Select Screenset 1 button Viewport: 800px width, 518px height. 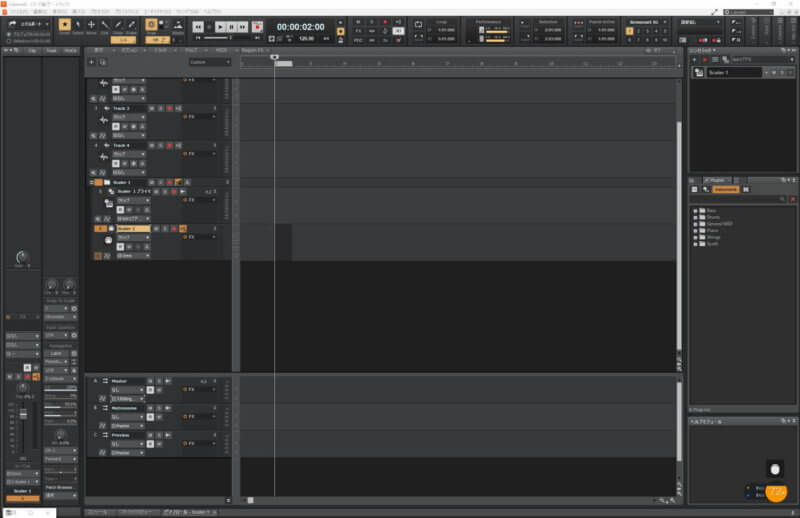(630, 31)
